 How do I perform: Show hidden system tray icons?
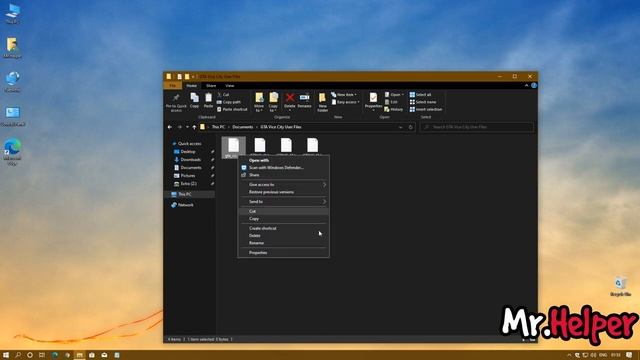[569, 355]
